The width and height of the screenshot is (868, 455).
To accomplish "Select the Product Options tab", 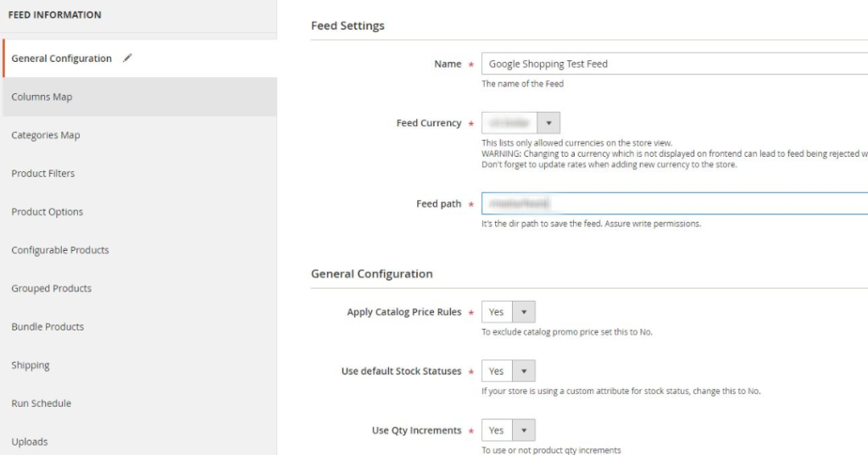I will (x=140, y=212).
